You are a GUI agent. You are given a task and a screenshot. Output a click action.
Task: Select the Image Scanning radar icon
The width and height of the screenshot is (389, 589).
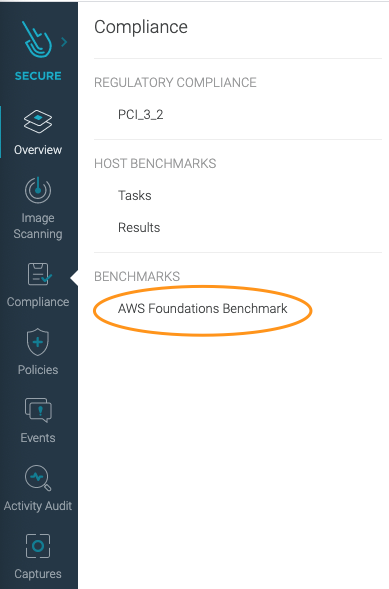click(38, 190)
